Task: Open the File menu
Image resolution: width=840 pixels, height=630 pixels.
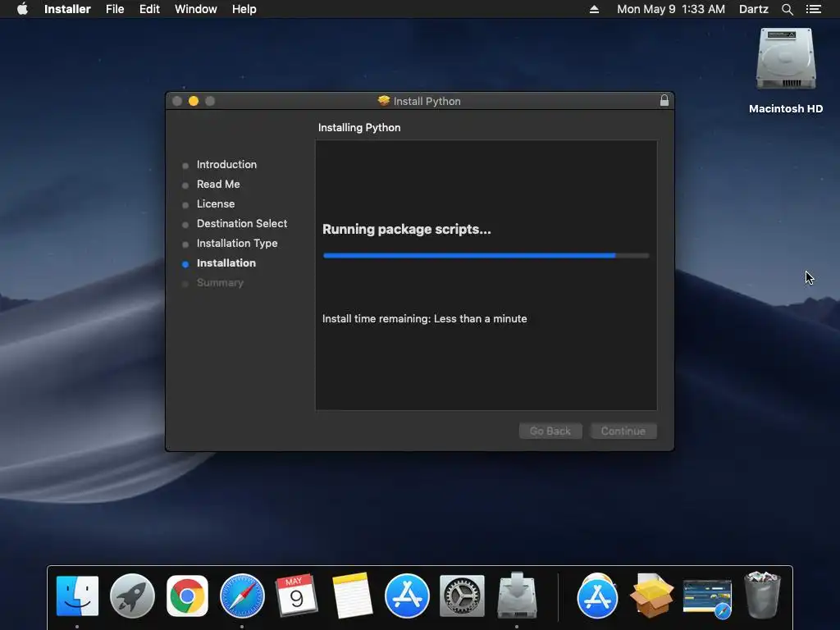Action: coord(115,9)
